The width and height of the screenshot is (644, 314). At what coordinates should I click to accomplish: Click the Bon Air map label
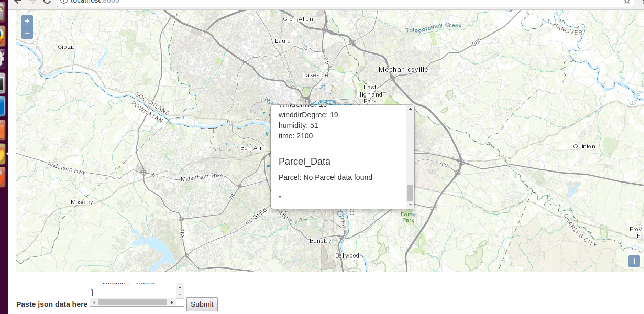(251, 148)
